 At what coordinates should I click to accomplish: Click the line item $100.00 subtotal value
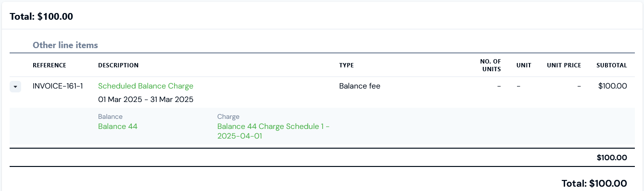613,86
